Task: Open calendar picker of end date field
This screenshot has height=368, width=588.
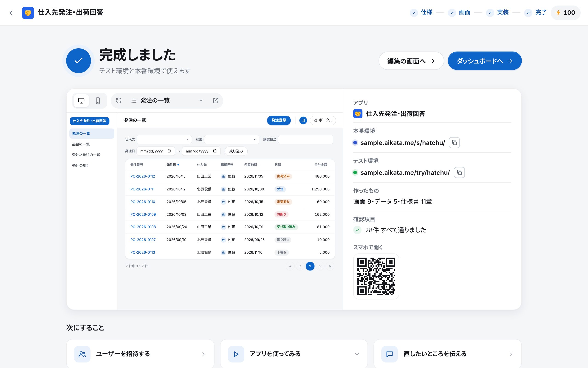Action: click(x=215, y=151)
